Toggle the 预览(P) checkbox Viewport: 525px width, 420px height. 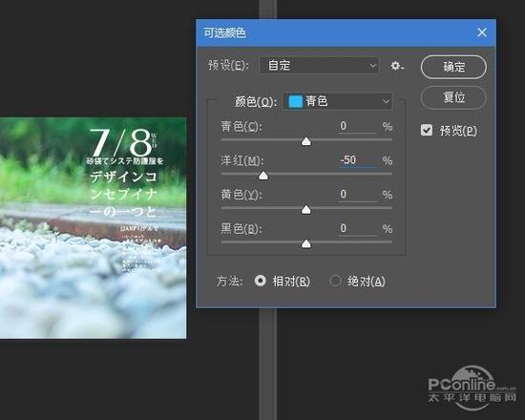427,130
